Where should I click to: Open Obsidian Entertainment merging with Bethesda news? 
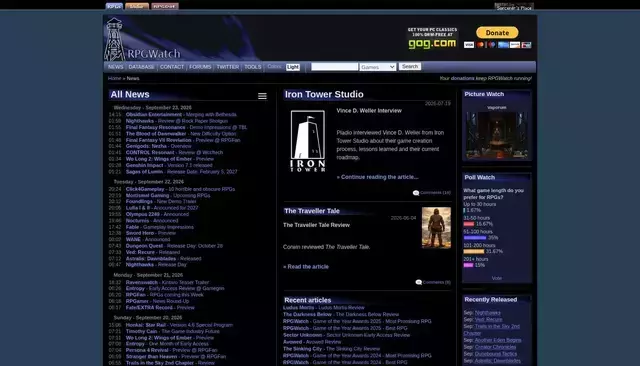point(181,115)
